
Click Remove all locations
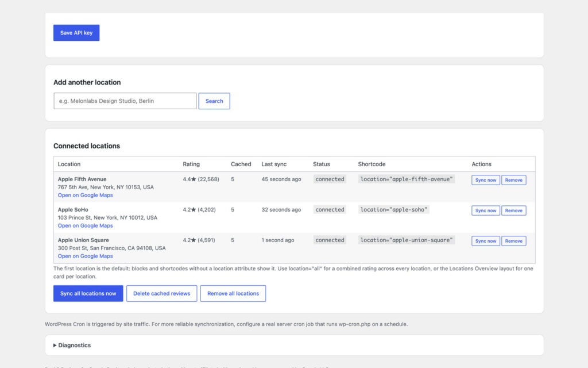pyautogui.click(x=233, y=293)
